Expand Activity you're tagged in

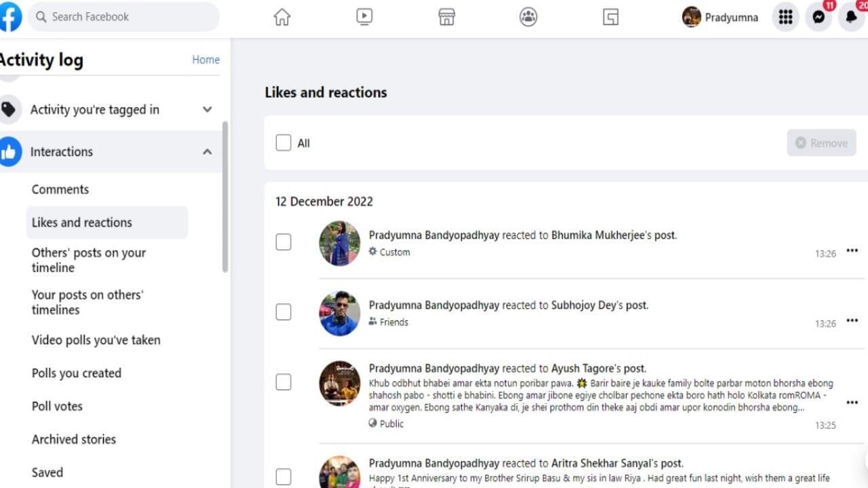[207, 109]
